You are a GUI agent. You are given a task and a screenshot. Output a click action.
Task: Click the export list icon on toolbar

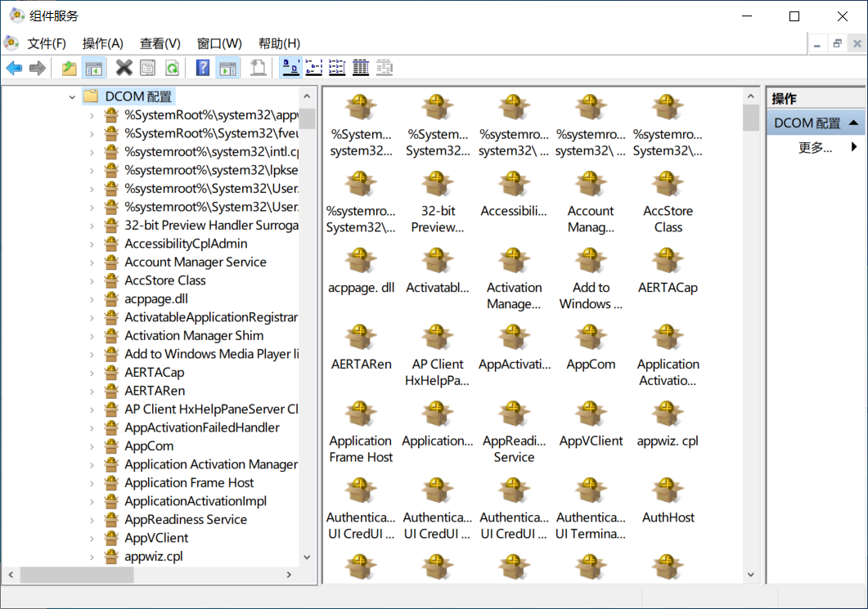pyautogui.click(x=257, y=68)
